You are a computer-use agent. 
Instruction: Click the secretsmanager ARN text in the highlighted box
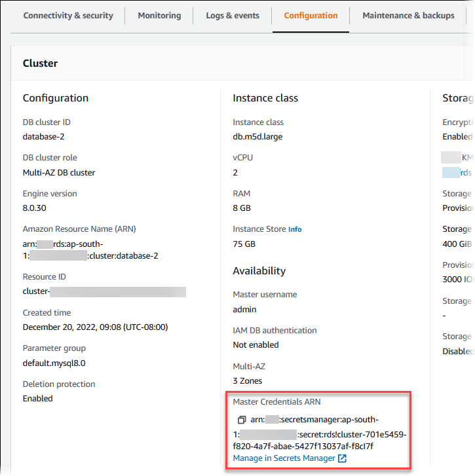[x=321, y=433]
